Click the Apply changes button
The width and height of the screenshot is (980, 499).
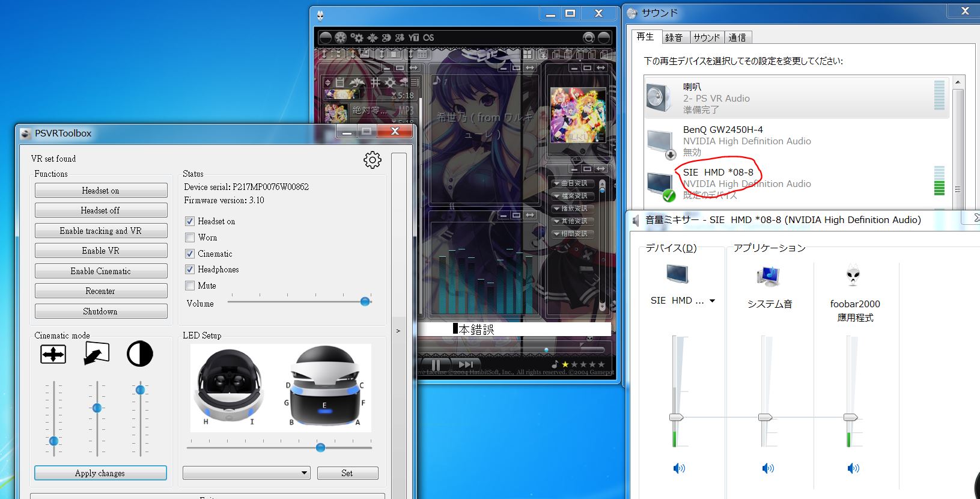point(100,473)
